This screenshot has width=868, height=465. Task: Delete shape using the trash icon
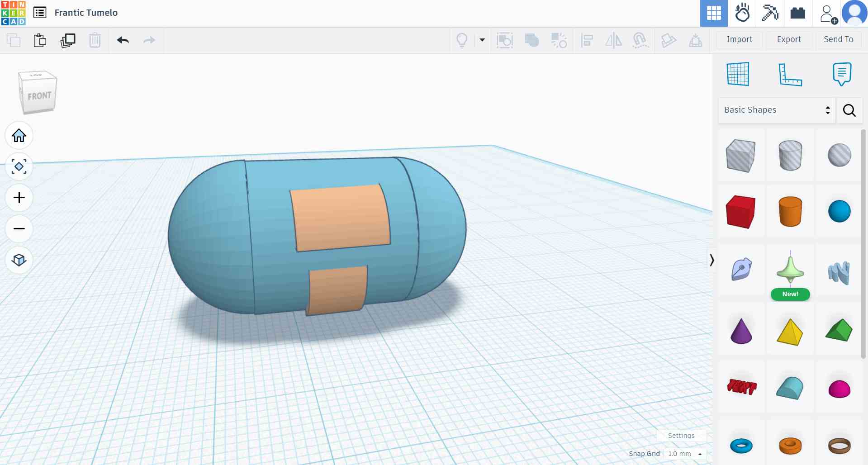click(95, 40)
